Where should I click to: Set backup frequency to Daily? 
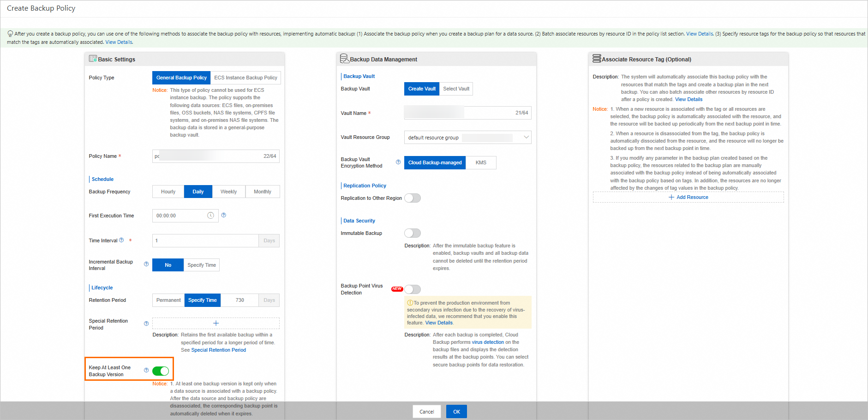[x=198, y=192]
